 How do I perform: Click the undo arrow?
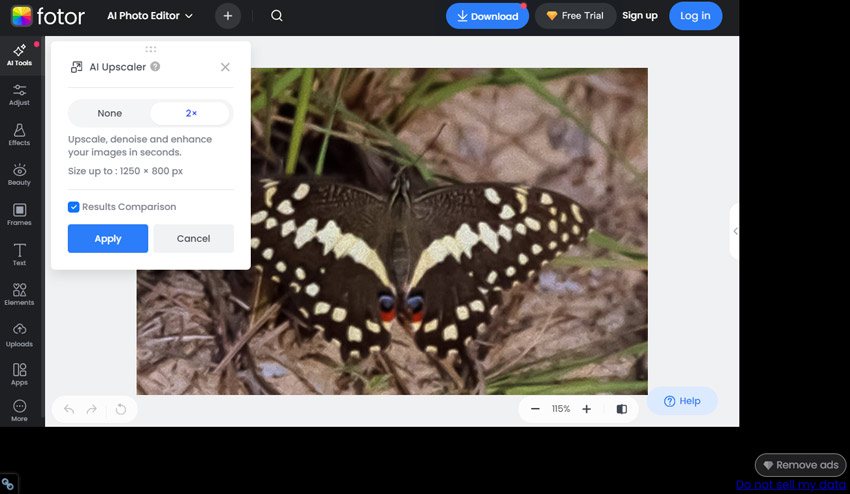(69, 409)
